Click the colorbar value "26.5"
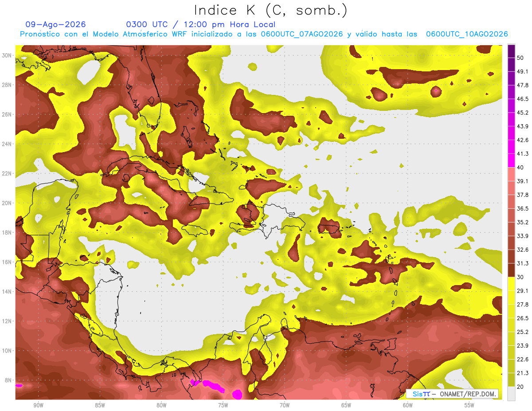The height and width of the screenshot is (411, 532). pos(523,318)
